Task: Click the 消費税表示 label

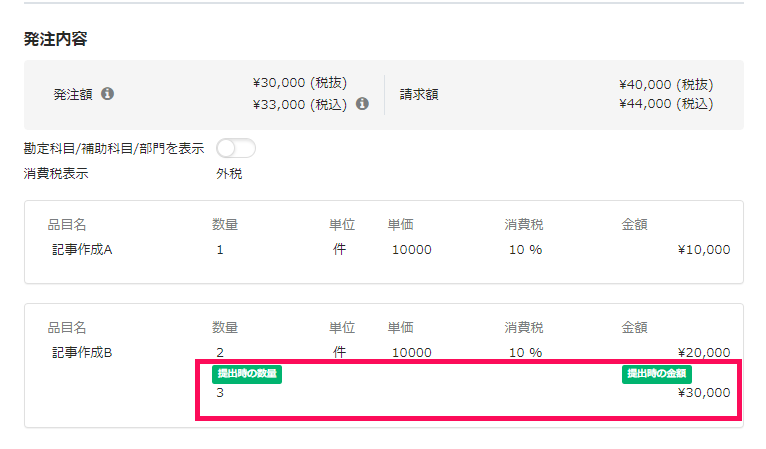Action: [x=56, y=173]
